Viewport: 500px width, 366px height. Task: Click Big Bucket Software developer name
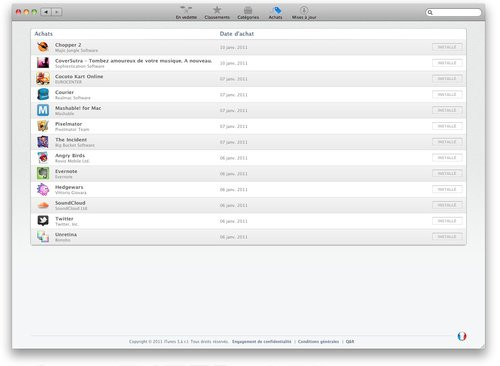coord(75,145)
